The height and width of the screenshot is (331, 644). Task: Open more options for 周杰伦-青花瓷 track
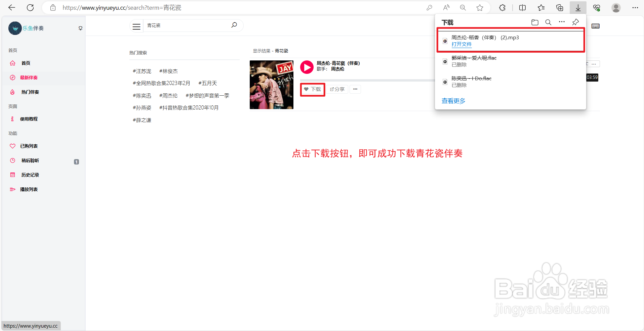tap(355, 89)
